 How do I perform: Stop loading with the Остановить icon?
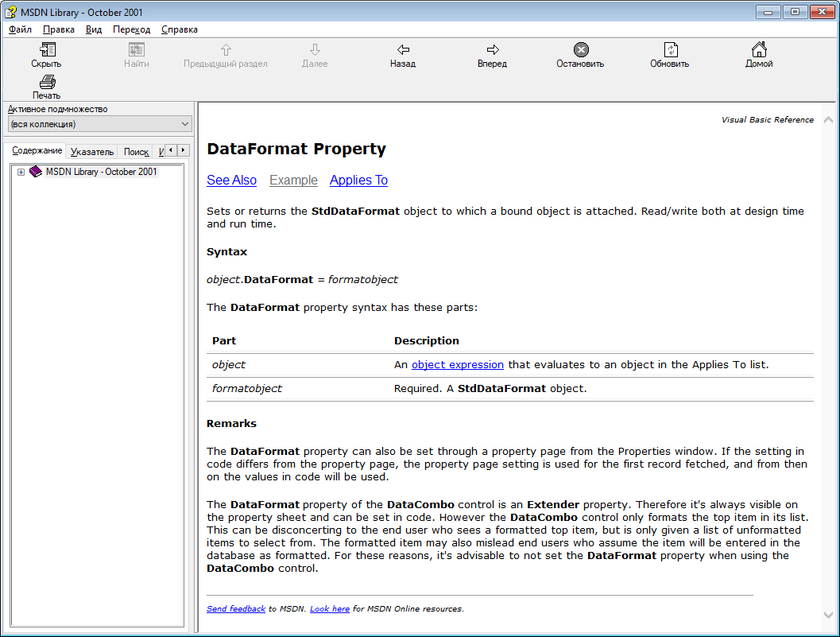pyautogui.click(x=581, y=50)
